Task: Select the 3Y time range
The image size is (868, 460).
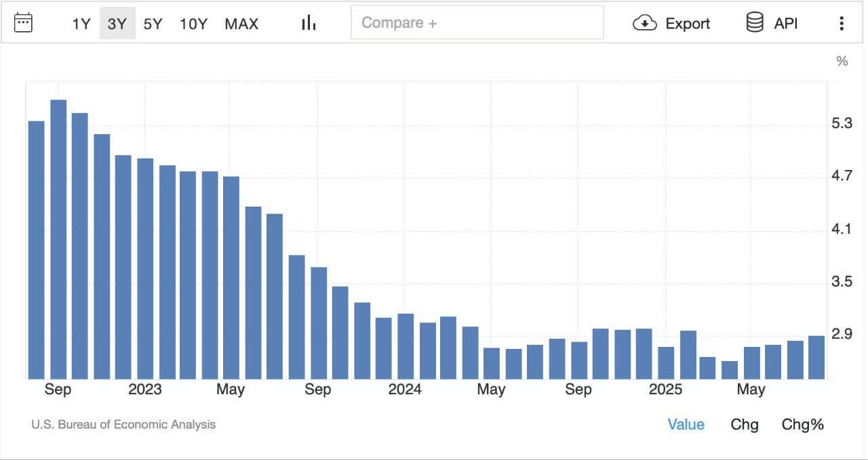Action: (x=117, y=24)
